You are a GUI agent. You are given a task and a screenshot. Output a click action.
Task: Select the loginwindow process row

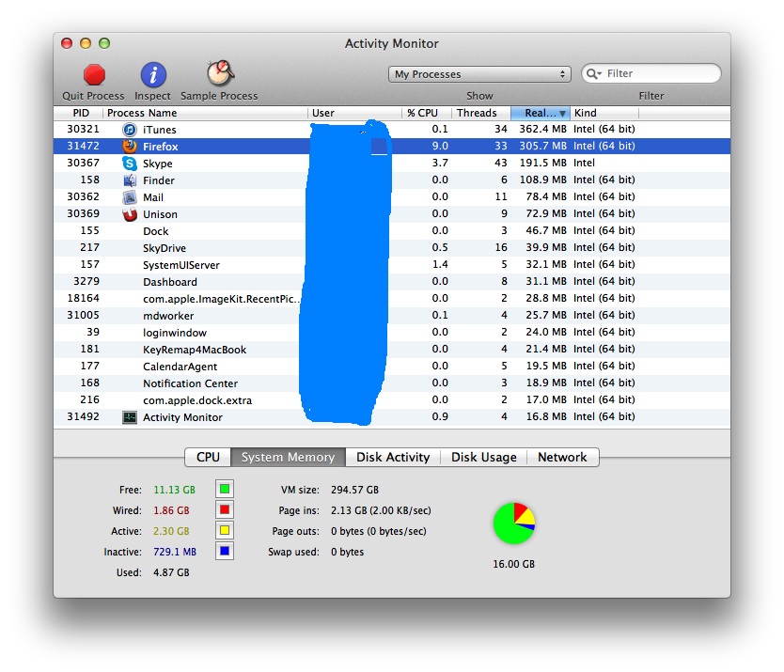pyautogui.click(x=391, y=333)
